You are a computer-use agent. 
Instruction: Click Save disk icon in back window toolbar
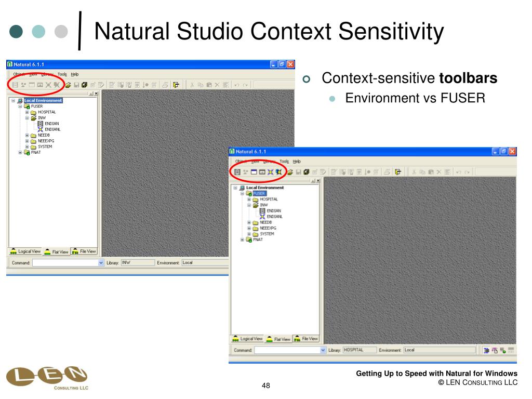coord(77,85)
